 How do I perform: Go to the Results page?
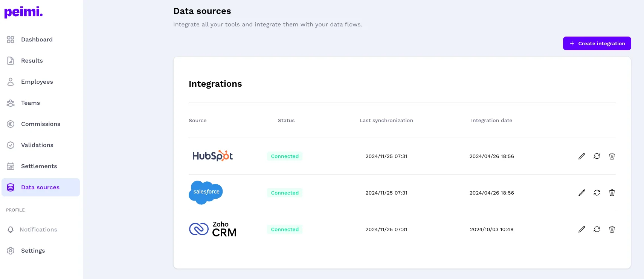point(41,61)
